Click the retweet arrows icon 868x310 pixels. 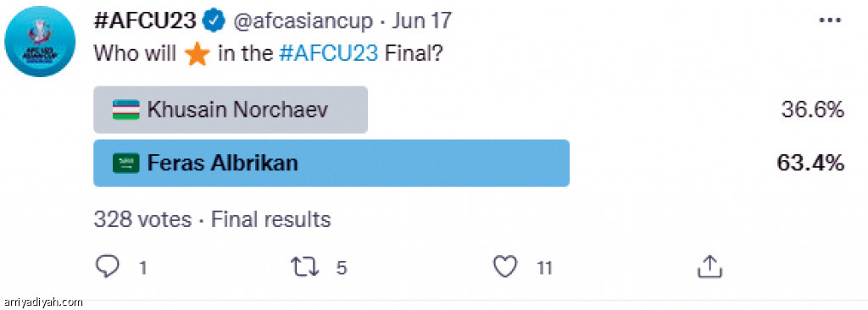(305, 267)
